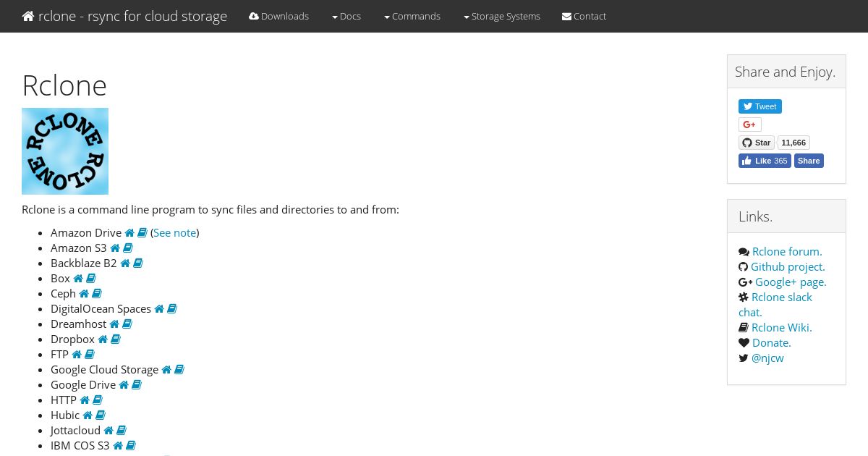Screen dimensions: 868x456
Task: Click the Dropbox home icon
Action: tap(103, 339)
